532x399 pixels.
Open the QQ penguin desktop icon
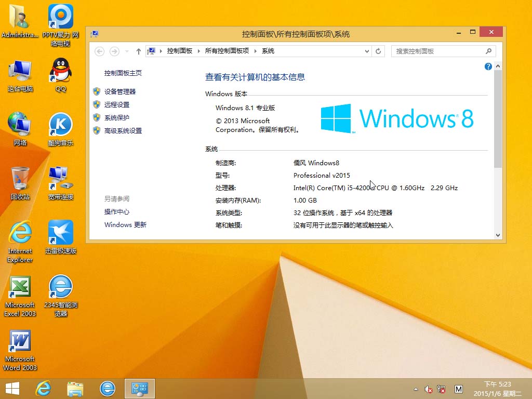click(60, 75)
